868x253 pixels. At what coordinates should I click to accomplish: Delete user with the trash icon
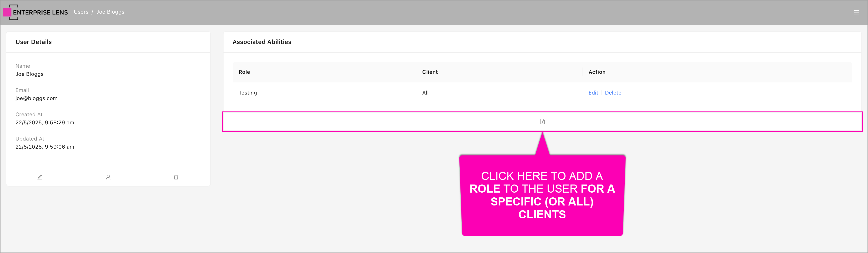pyautogui.click(x=176, y=177)
